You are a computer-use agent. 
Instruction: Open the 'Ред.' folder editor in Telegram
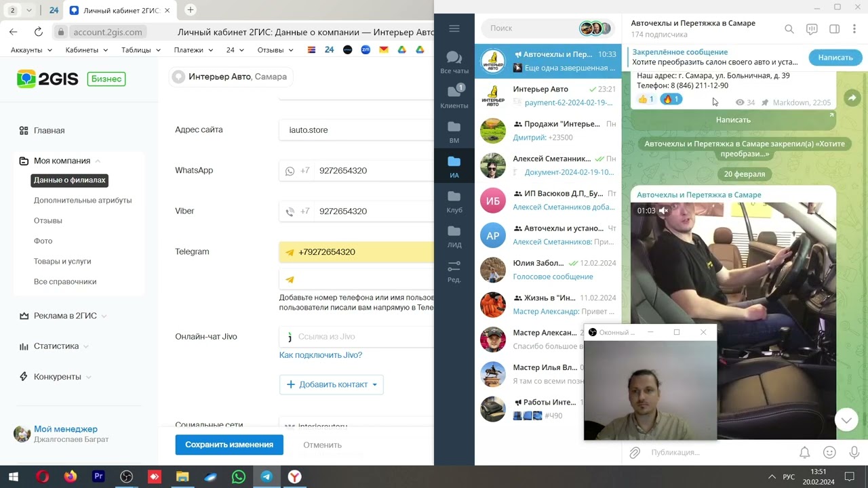point(454,270)
